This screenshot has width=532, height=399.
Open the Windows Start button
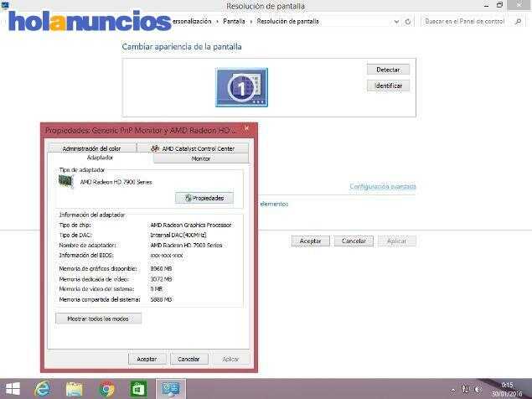(x=13, y=389)
